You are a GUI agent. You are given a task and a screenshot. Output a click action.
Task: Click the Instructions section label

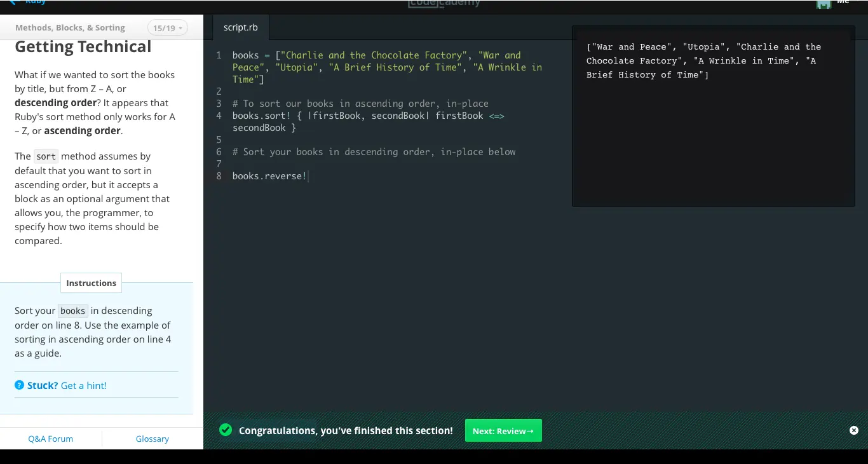[91, 283]
